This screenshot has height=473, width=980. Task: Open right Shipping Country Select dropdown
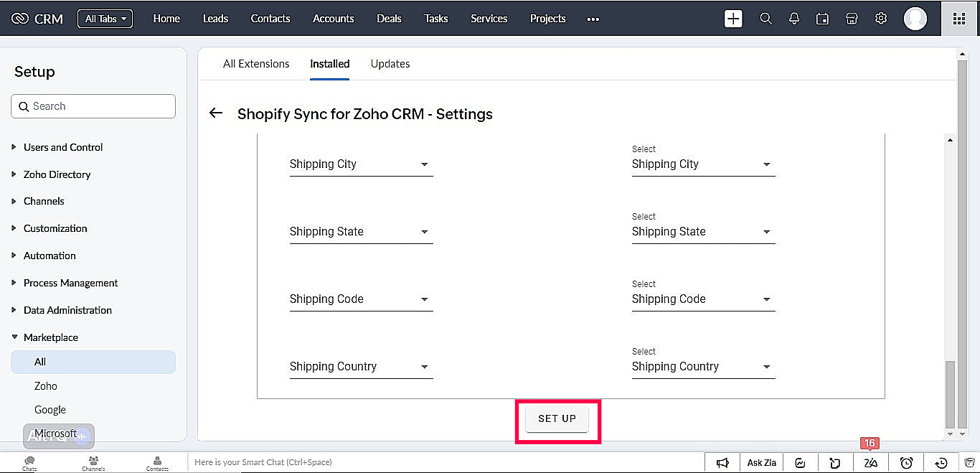(x=703, y=367)
